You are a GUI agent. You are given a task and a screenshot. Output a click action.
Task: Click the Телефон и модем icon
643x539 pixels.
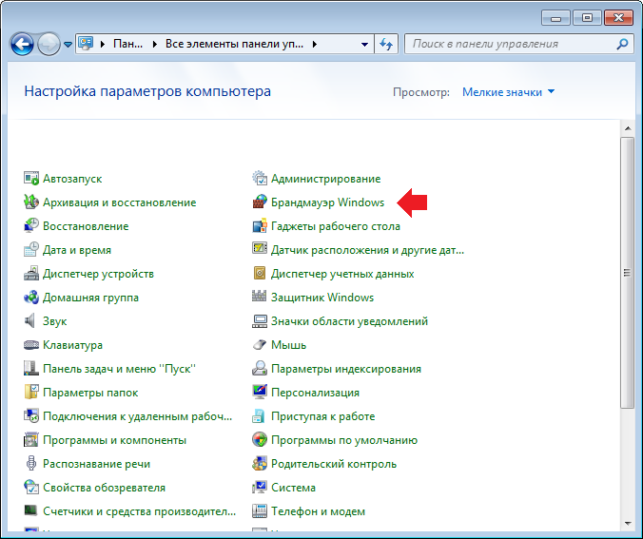click(x=259, y=512)
